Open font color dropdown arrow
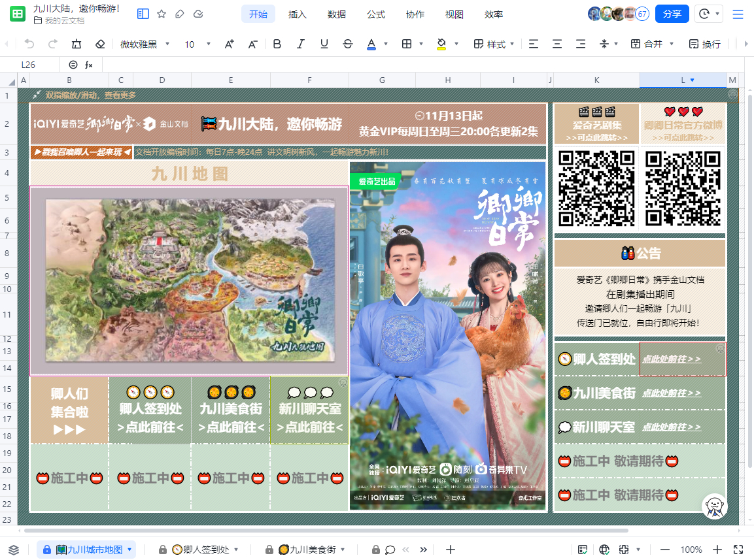 (386, 44)
